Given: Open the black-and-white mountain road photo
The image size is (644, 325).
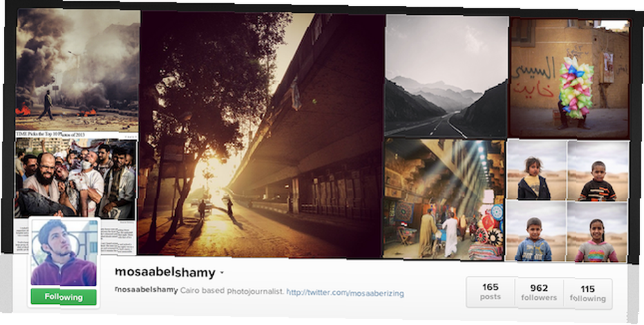Looking at the screenshot, I should [x=447, y=76].
